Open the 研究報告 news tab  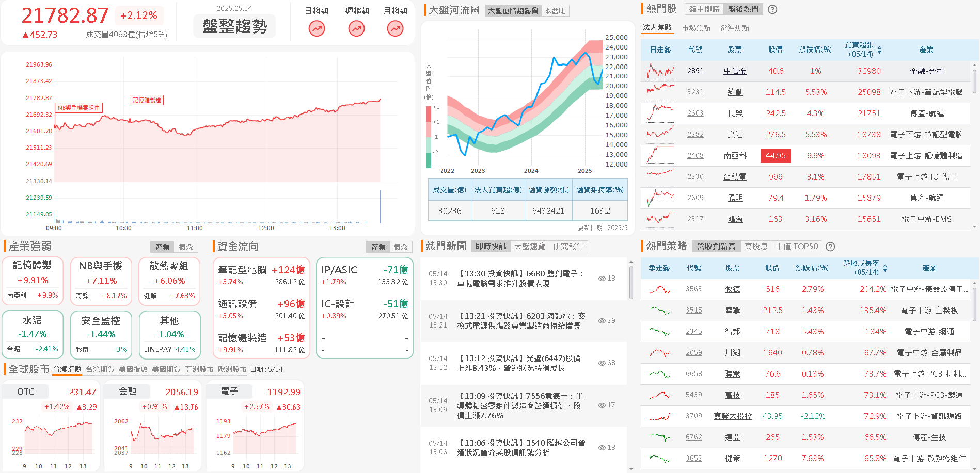(x=568, y=247)
